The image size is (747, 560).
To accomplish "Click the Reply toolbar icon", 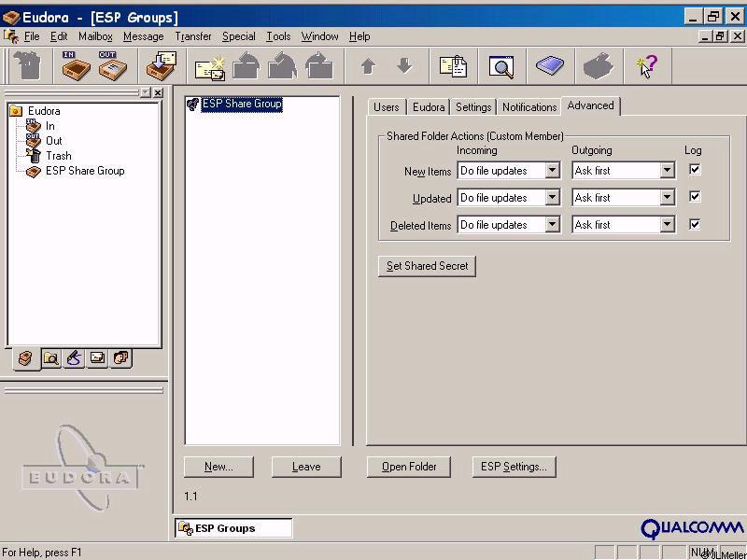I will 247,66.
